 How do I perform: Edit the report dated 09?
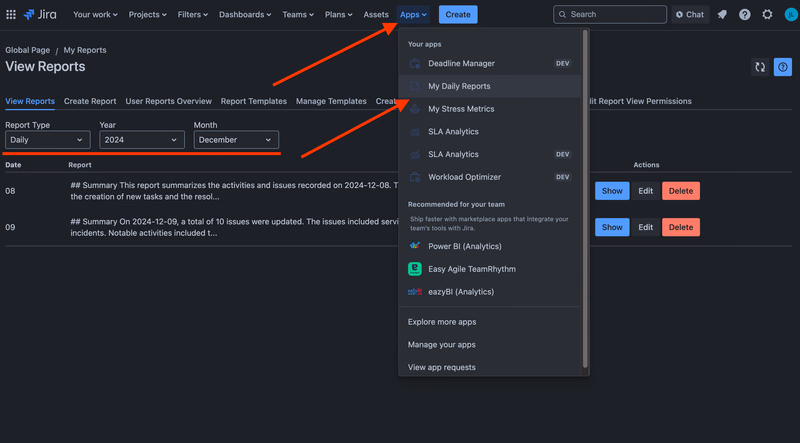click(x=645, y=227)
